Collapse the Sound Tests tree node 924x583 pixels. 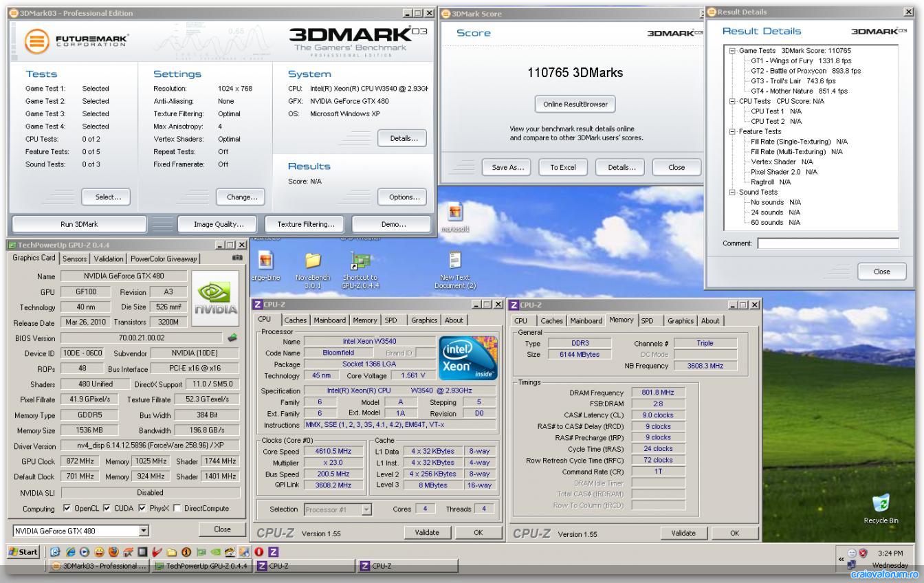pos(732,192)
